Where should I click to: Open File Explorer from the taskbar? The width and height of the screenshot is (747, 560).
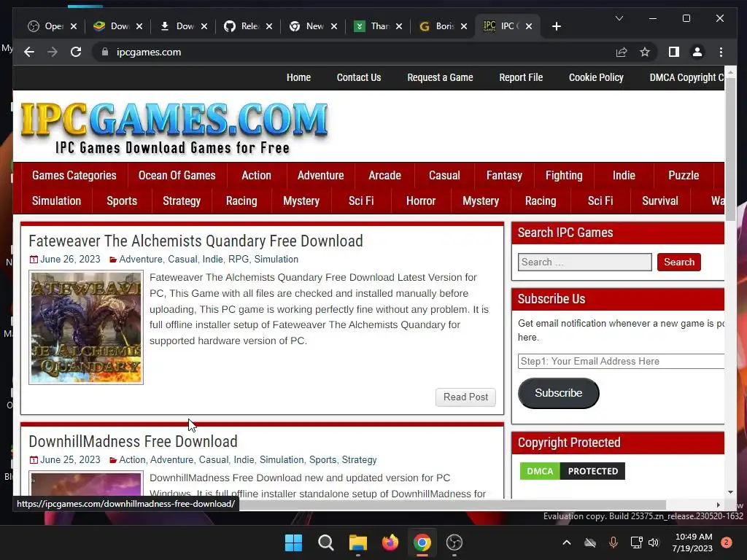pos(357,542)
